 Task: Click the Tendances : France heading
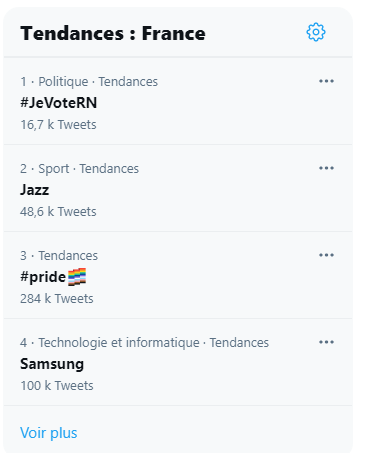tap(113, 33)
